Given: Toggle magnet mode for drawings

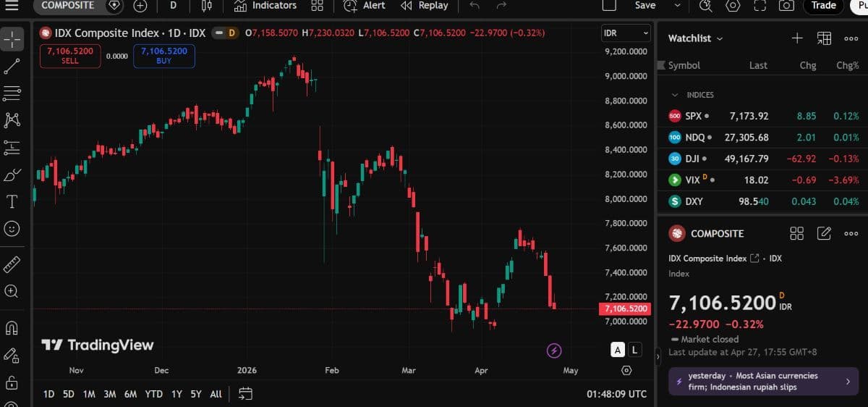Looking at the screenshot, I should point(12,327).
